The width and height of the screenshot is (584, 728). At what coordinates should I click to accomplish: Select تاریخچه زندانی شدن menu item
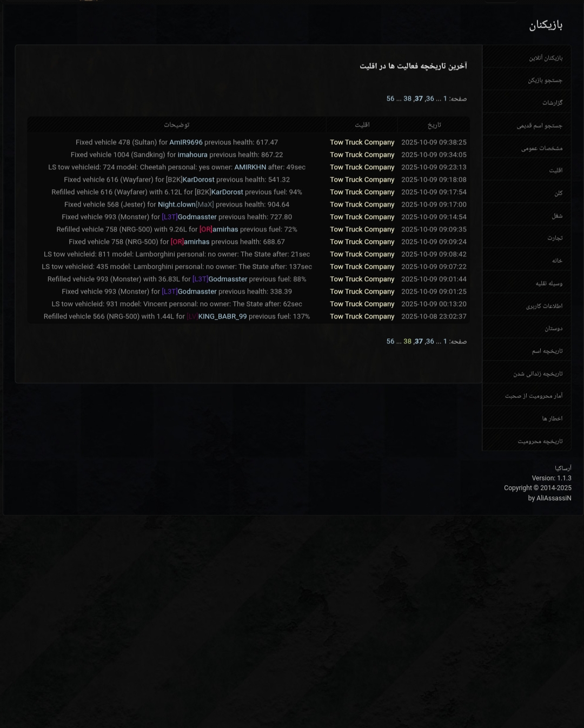click(538, 374)
